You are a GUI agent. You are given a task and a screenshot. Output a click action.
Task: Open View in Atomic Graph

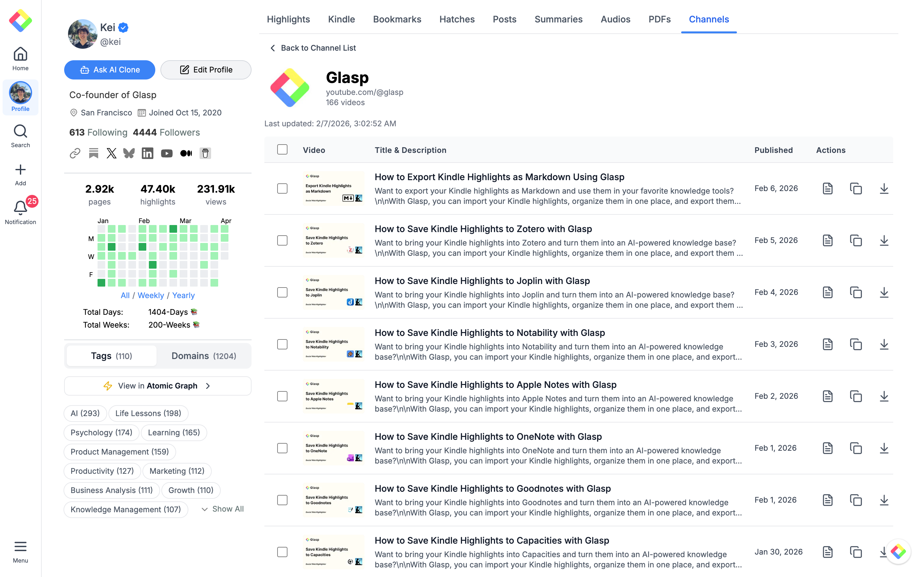(x=157, y=386)
